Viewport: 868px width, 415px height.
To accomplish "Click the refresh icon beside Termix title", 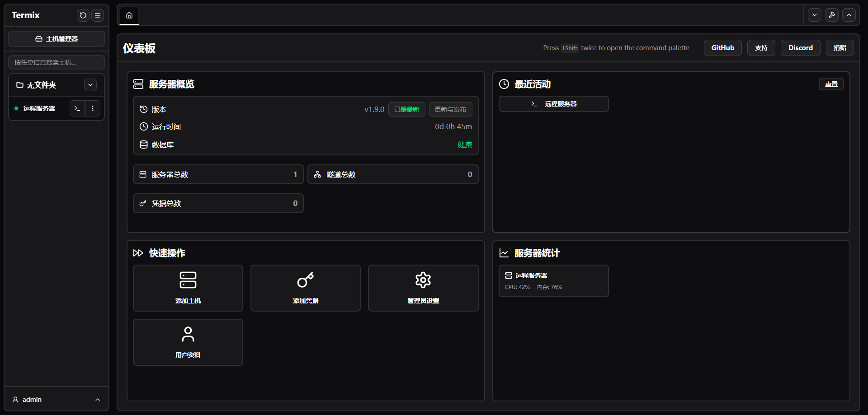I will click(83, 15).
